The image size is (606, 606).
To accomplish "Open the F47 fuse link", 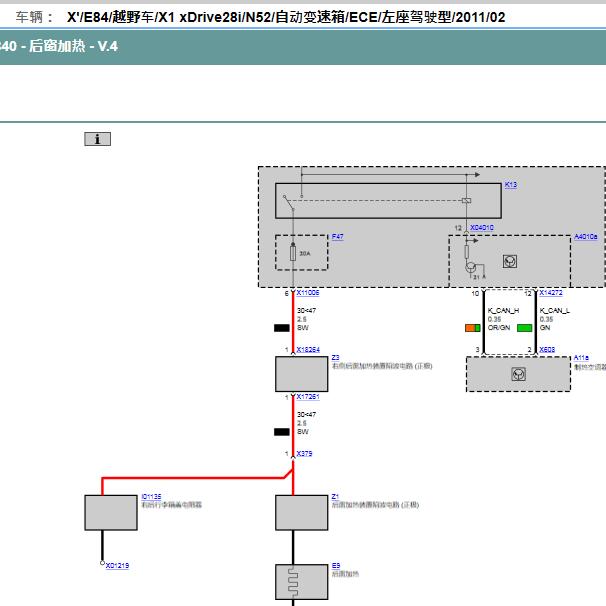I will pyautogui.click(x=337, y=237).
